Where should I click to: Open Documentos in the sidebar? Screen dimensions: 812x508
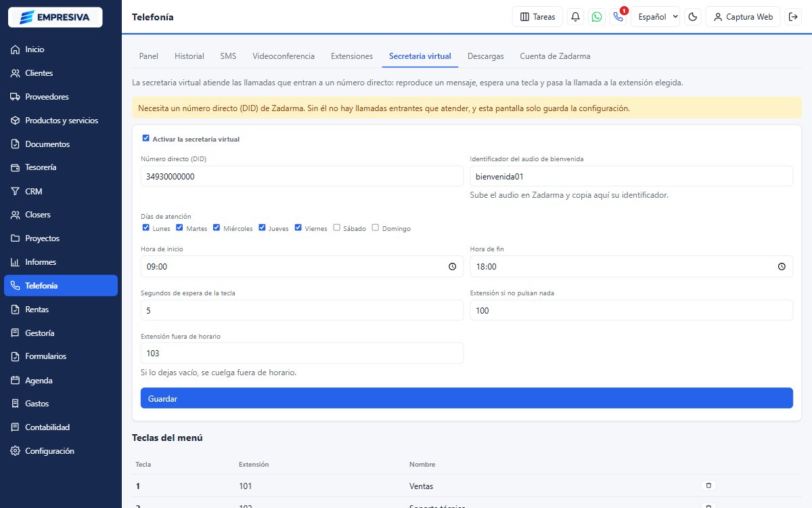pyautogui.click(x=61, y=144)
